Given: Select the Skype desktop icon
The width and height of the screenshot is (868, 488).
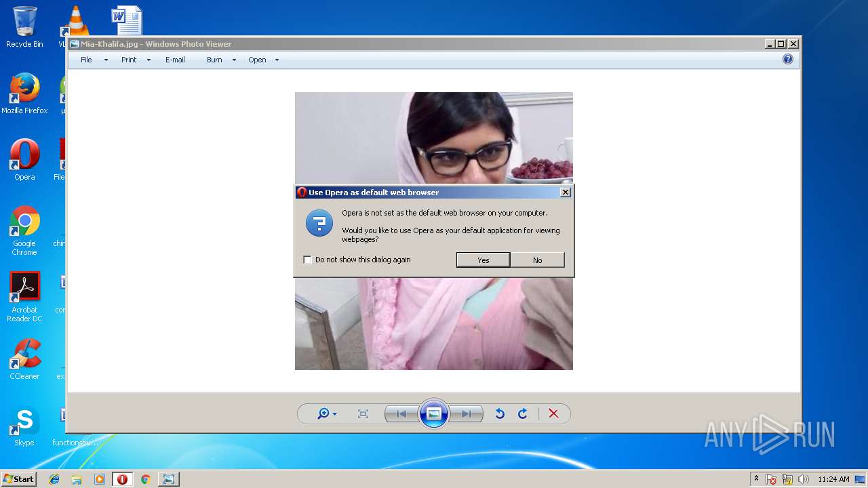Looking at the screenshot, I should [24, 426].
